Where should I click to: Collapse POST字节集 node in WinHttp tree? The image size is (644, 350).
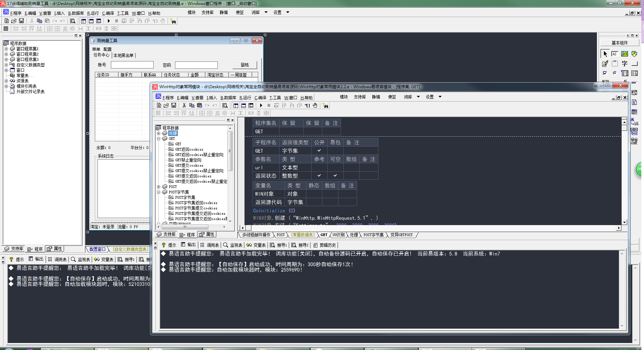(x=159, y=192)
